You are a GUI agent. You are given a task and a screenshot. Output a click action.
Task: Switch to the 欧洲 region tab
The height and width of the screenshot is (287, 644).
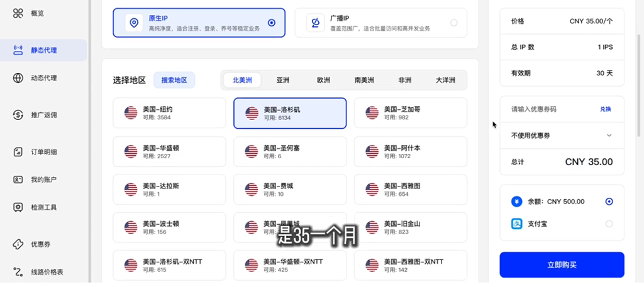[x=323, y=80]
